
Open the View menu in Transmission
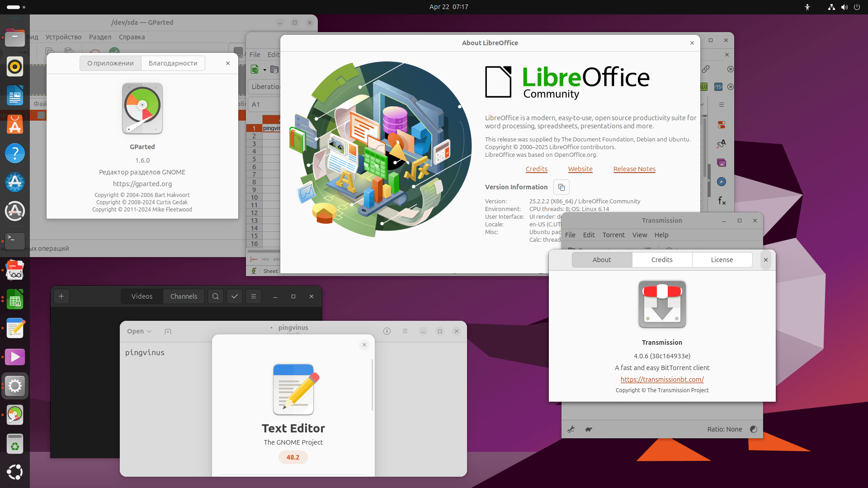[x=640, y=235]
